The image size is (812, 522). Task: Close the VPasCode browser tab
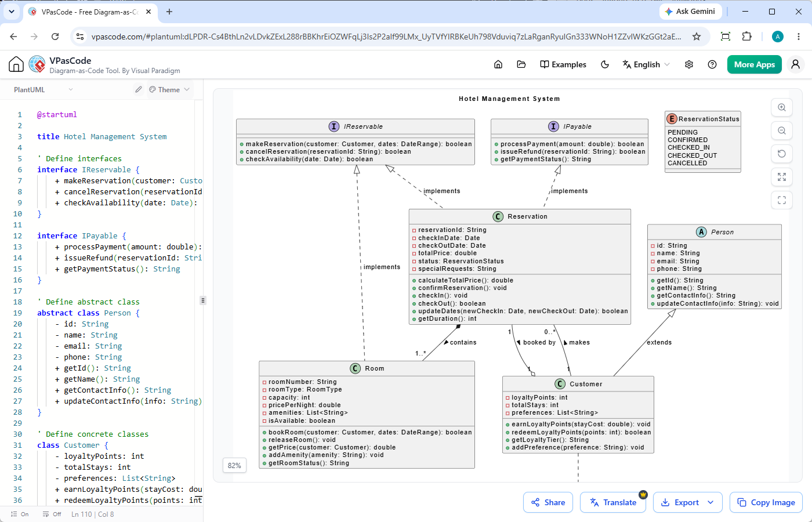148,12
